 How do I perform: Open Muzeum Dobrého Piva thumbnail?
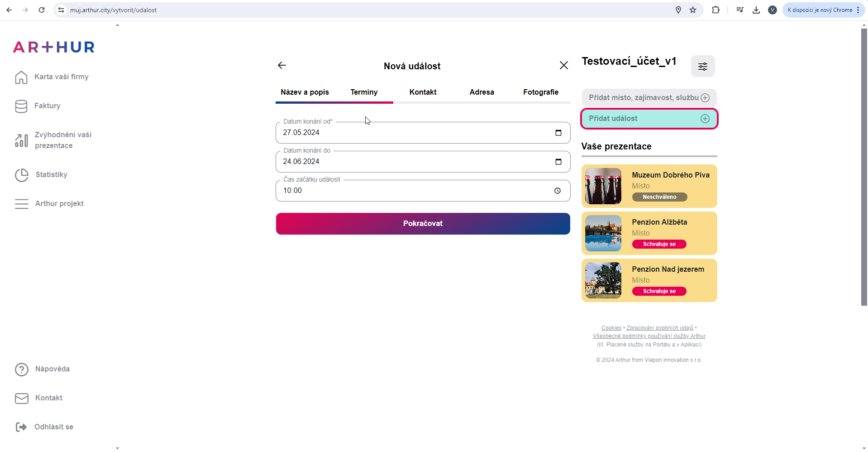tap(603, 186)
